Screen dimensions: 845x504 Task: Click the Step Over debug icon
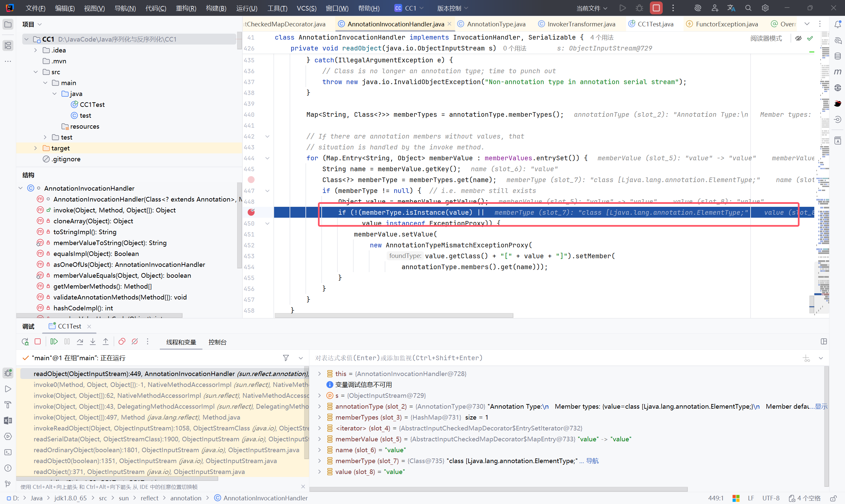click(x=80, y=342)
